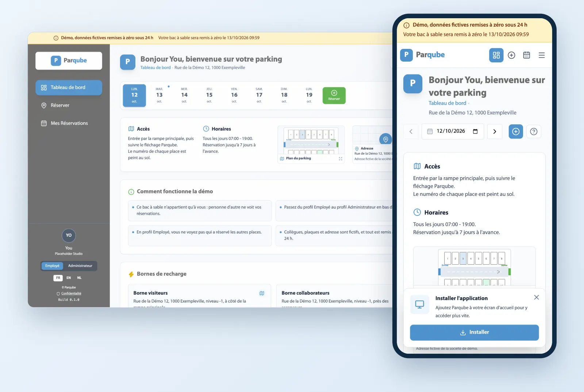Expand the Plan du parking thumbnail
Viewport: 584px width, 392px height.
(341, 159)
